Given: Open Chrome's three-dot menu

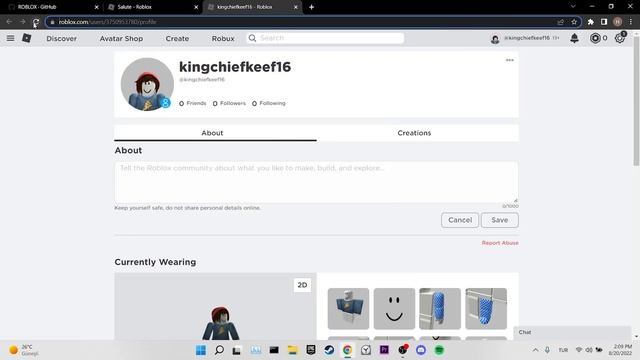Looking at the screenshot, I should (x=631, y=22).
